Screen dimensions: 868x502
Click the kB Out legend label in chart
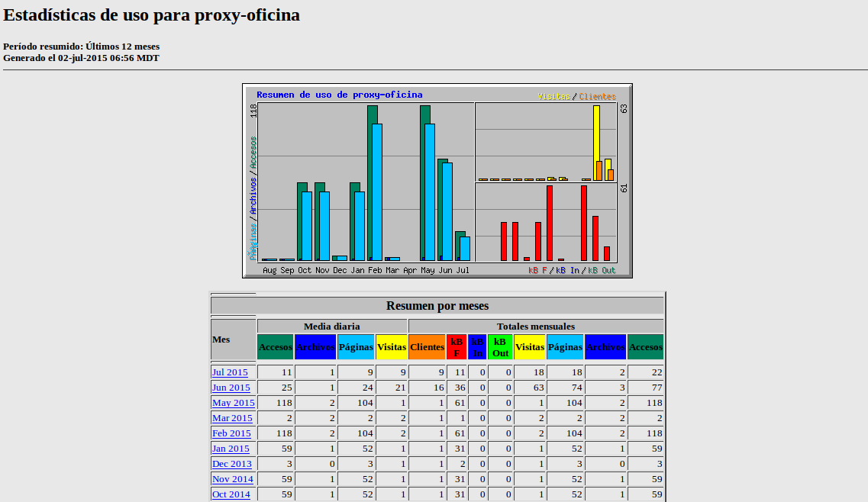[x=601, y=270]
